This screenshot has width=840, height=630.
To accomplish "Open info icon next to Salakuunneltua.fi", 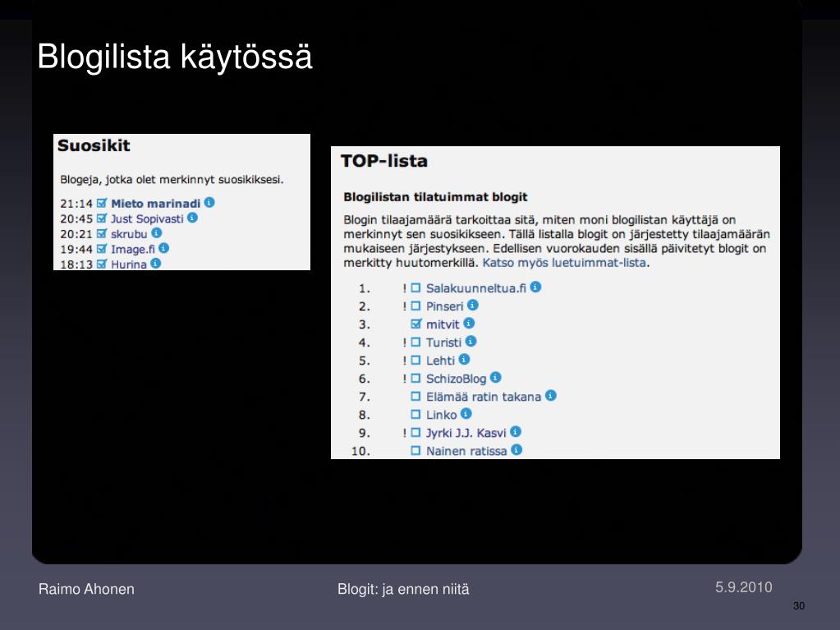I will coord(535,287).
